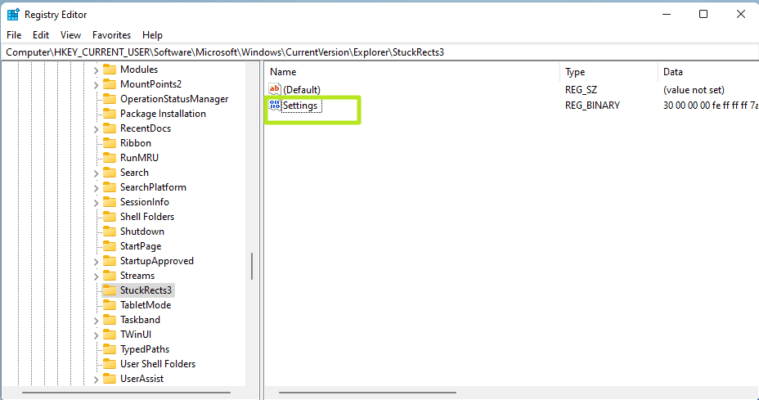Click the binary icon beside Settings value
Screen dimensions: 759x400
[x=275, y=105]
